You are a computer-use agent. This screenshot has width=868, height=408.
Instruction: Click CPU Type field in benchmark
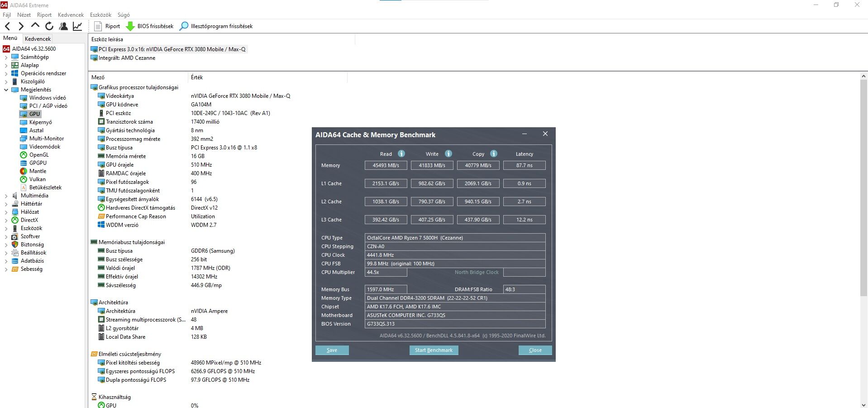coord(455,238)
